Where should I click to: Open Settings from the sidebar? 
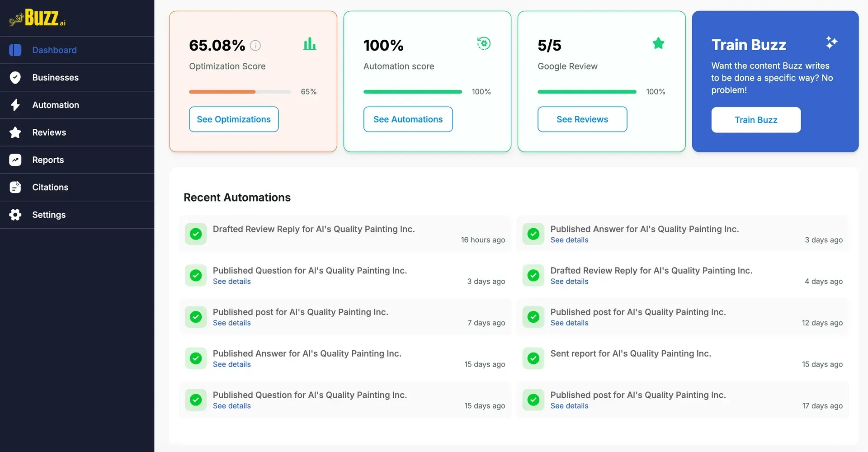click(x=77, y=215)
